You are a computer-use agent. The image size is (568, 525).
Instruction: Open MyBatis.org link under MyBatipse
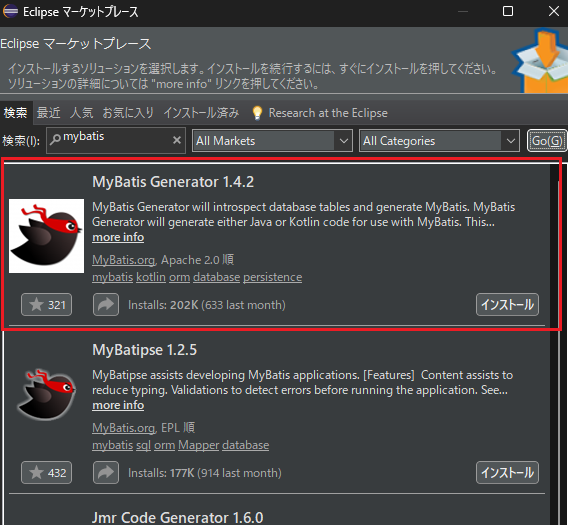(124, 428)
